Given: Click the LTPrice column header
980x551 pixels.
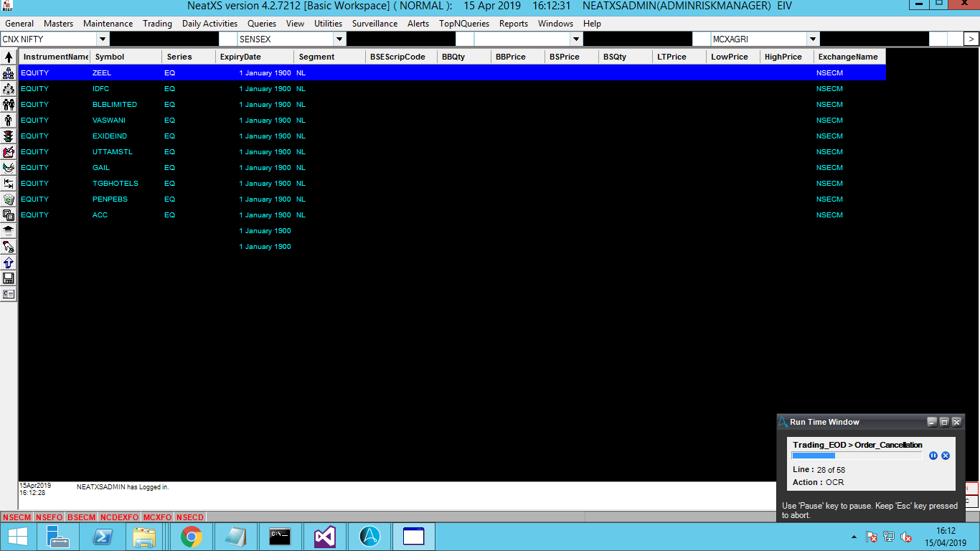Looking at the screenshot, I should pyautogui.click(x=679, y=57).
